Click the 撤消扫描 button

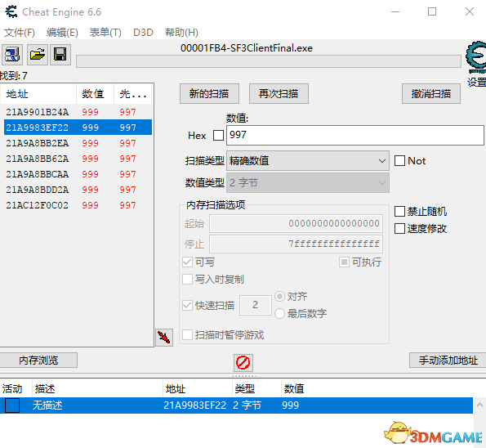tap(430, 93)
